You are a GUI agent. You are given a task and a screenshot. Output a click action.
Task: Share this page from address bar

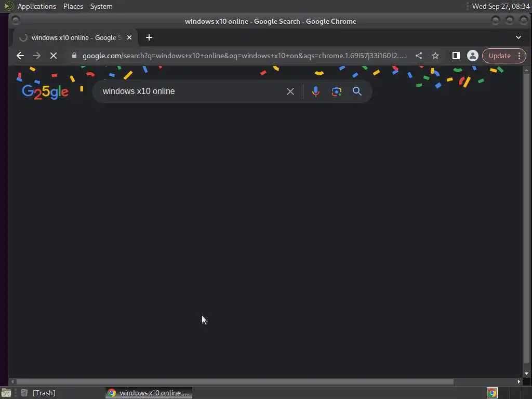tap(419, 56)
